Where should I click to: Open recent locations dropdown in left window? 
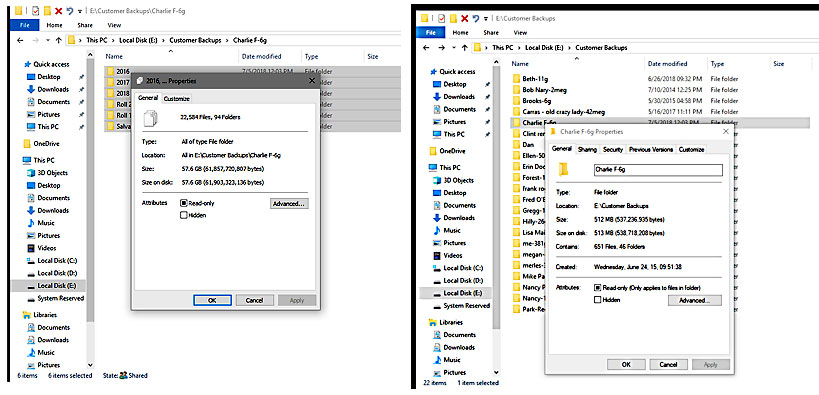pyautogui.click(x=48, y=40)
